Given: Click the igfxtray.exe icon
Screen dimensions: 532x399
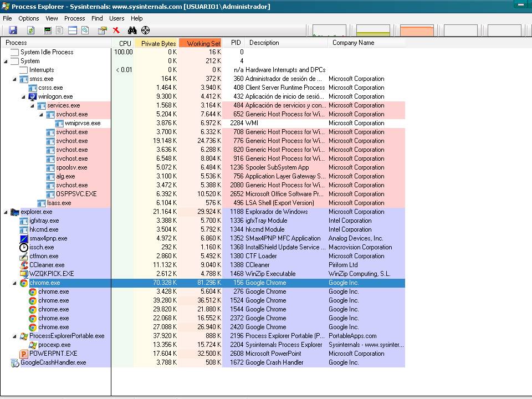Looking at the screenshot, I should coord(24,221).
